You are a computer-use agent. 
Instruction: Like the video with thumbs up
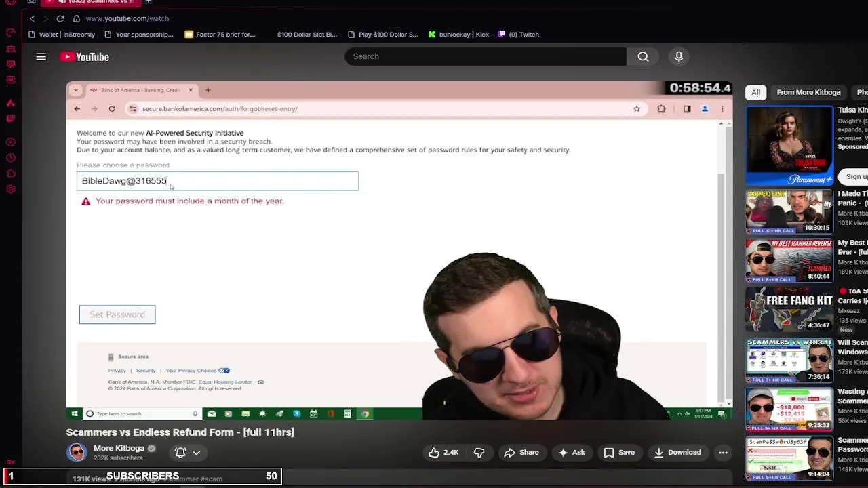coord(443,452)
